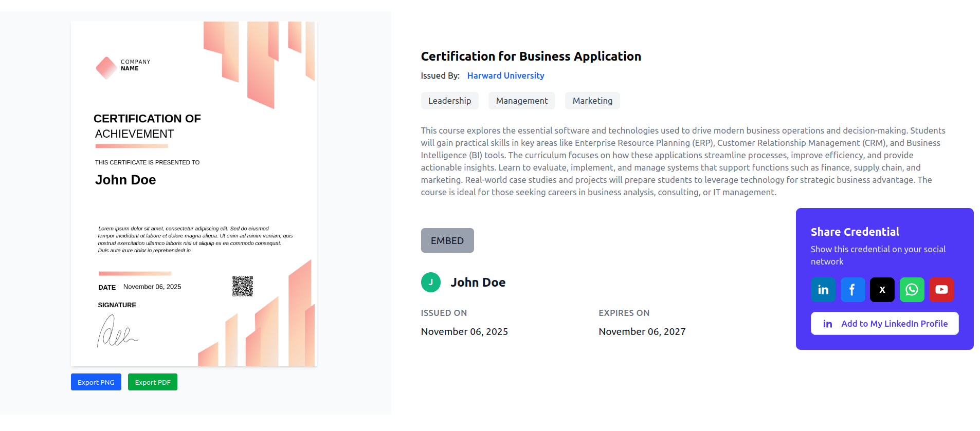Export certificate as PNG
Image resolution: width=980 pixels, height=431 pixels.
pyautogui.click(x=96, y=382)
